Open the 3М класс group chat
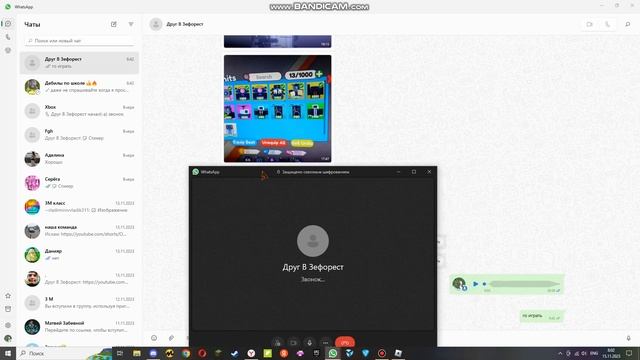Screen dimensions: 640x360 80,207
